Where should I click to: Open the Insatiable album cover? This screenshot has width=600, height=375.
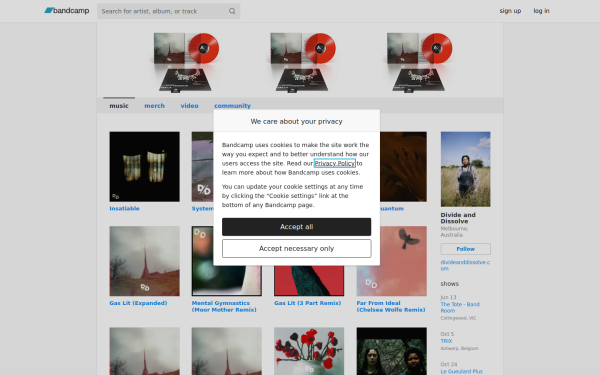[144, 167]
